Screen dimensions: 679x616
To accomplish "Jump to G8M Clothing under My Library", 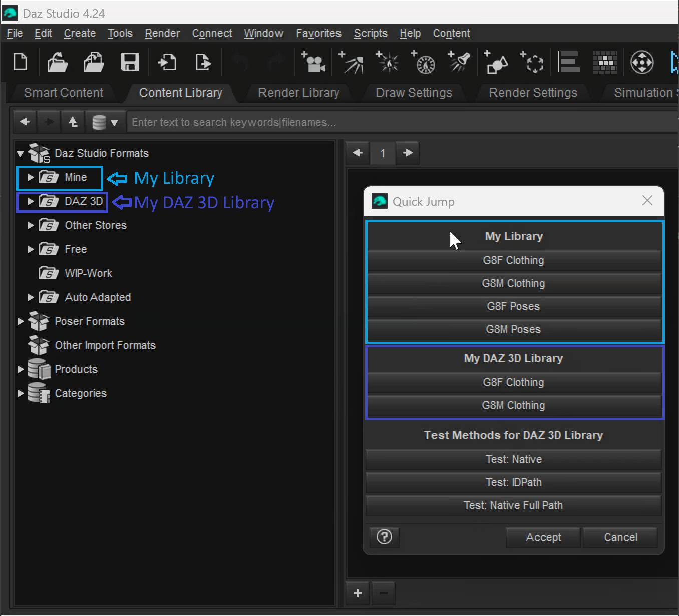I will tap(513, 284).
